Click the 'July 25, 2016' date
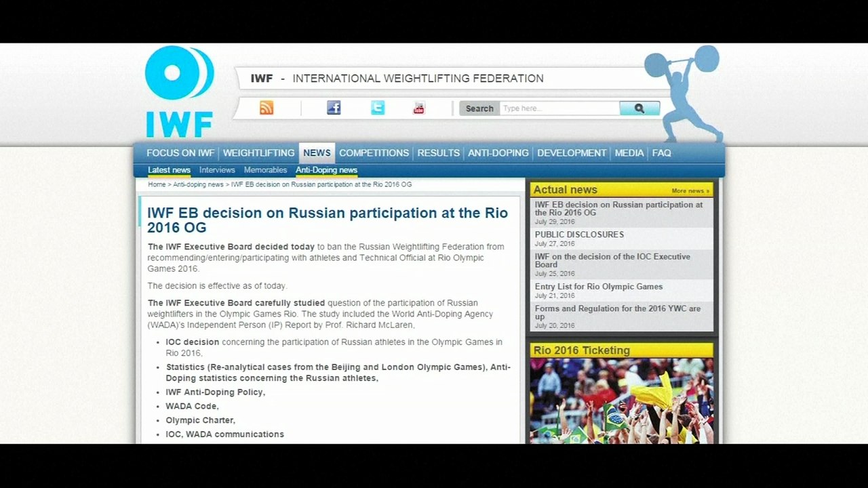Viewport: 868px width, 488px height. (555, 274)
